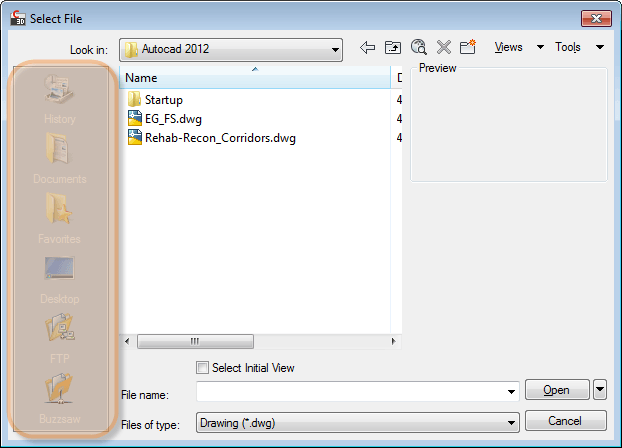
Task: Select the EG_FS.dwg file name
Action: click(x=173, y=119)
